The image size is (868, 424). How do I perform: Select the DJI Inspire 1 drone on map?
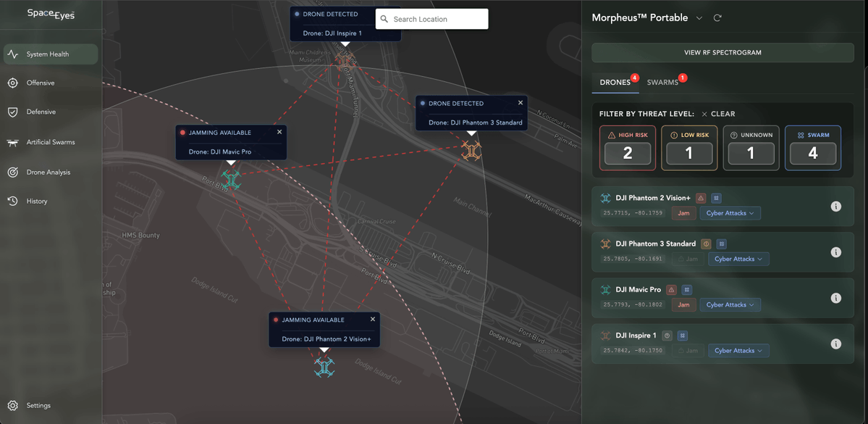344,60
